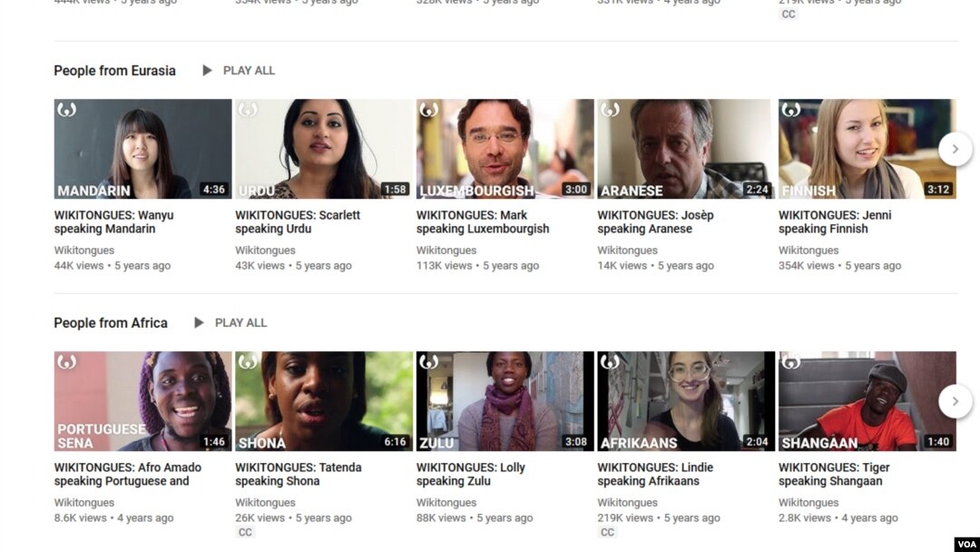Viewport: 980px width, 552px height.
Task: Click Wikitongues channel under Aranese video
Action: (627, 250)
